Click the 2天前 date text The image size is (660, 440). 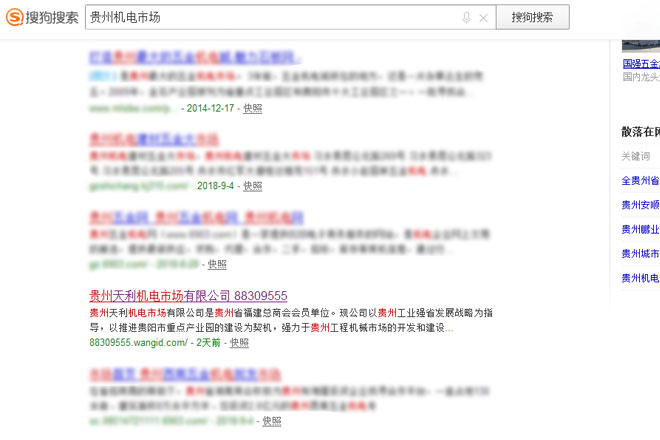point(208,343)
